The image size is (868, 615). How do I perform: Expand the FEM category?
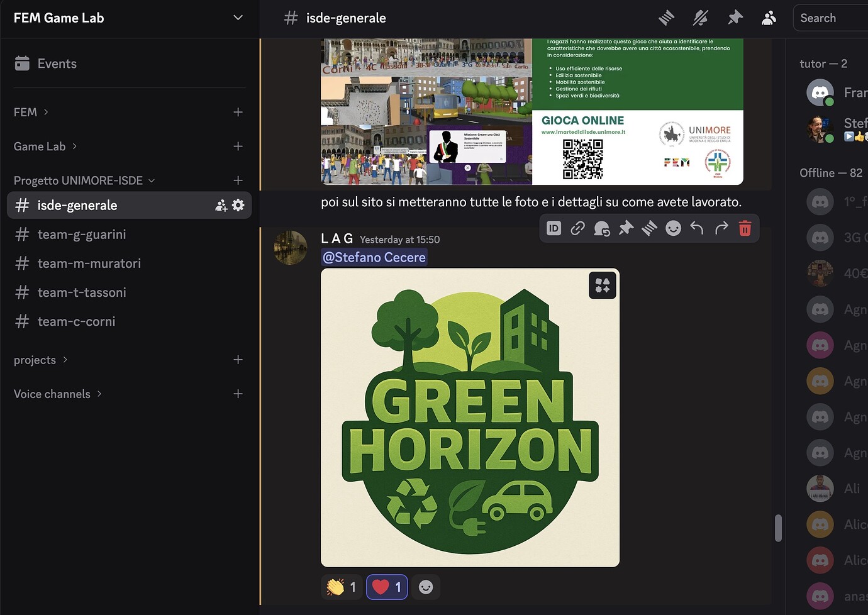click(x=31, y=112)
